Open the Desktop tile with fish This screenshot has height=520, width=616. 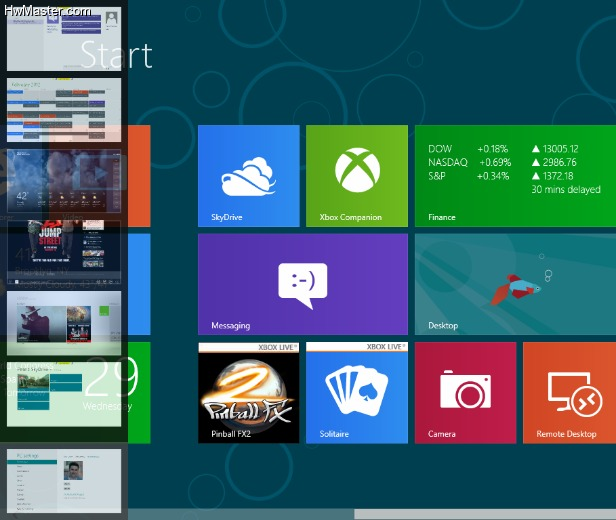pyautogui.click(x=515, y=284)
